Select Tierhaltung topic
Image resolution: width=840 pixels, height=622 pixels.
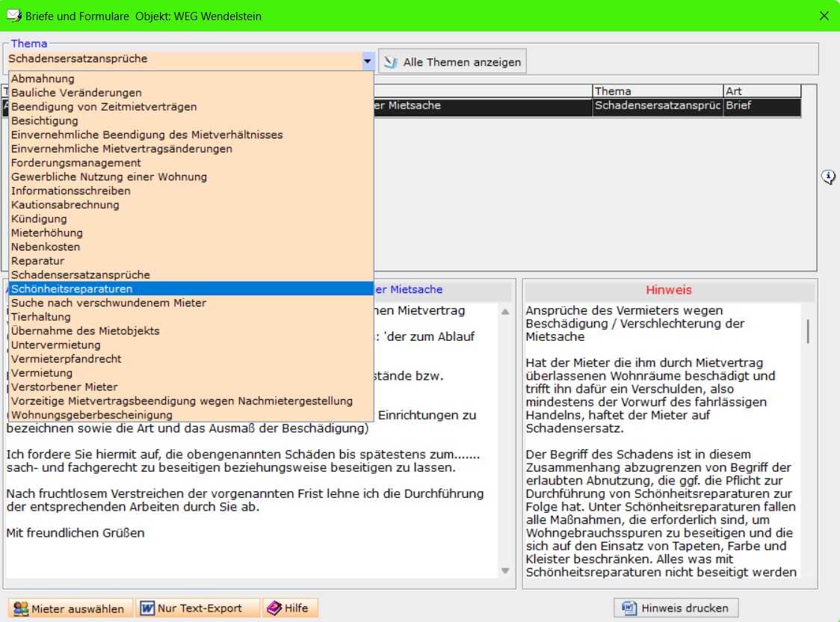click(x=191, y=317)
